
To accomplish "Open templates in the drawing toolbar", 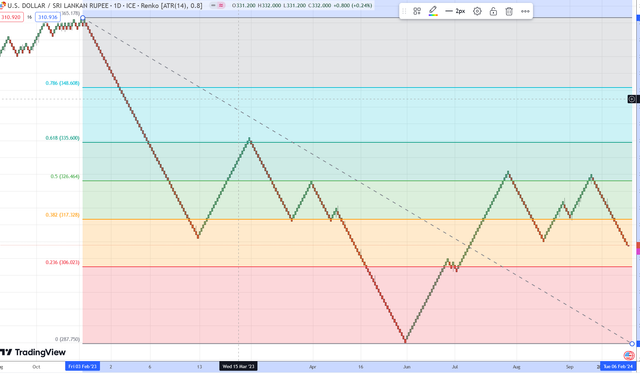I will point(417,11).
